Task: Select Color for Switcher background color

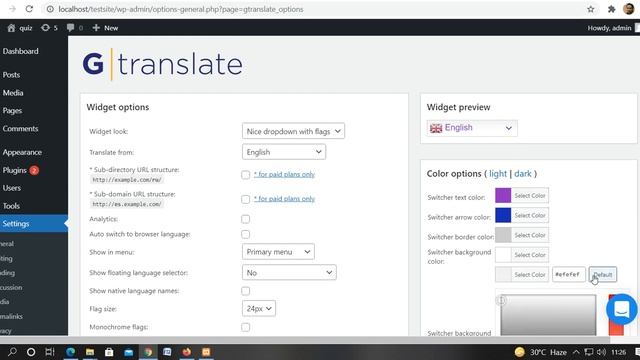Action: 522,255
